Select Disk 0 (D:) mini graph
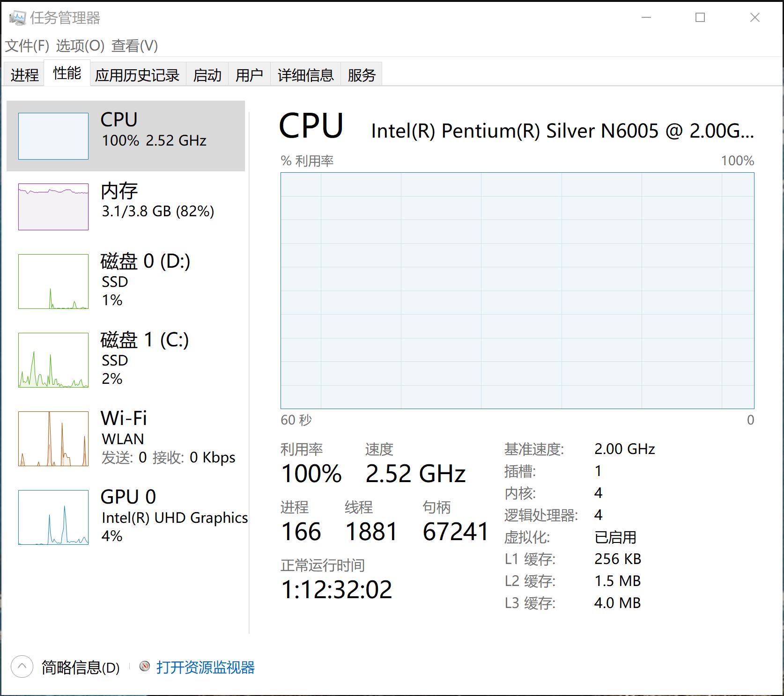This screenshot has width=784, height=696. click(53, 281)
